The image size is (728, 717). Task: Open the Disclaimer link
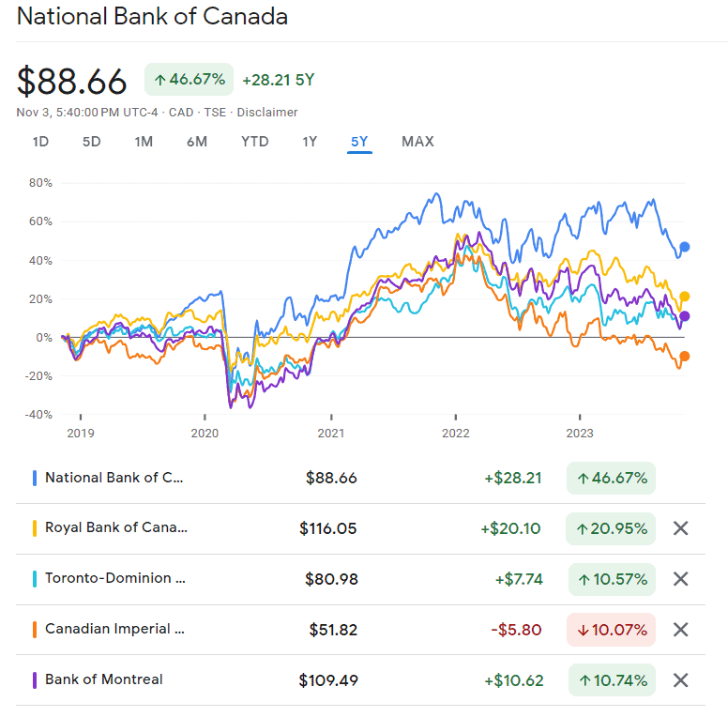267,113
